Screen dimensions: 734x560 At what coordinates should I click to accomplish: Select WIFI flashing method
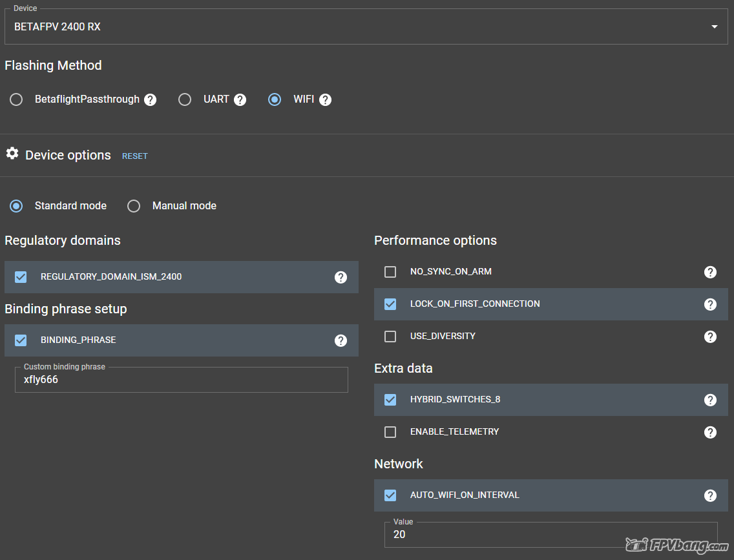[x=275, y=99]
